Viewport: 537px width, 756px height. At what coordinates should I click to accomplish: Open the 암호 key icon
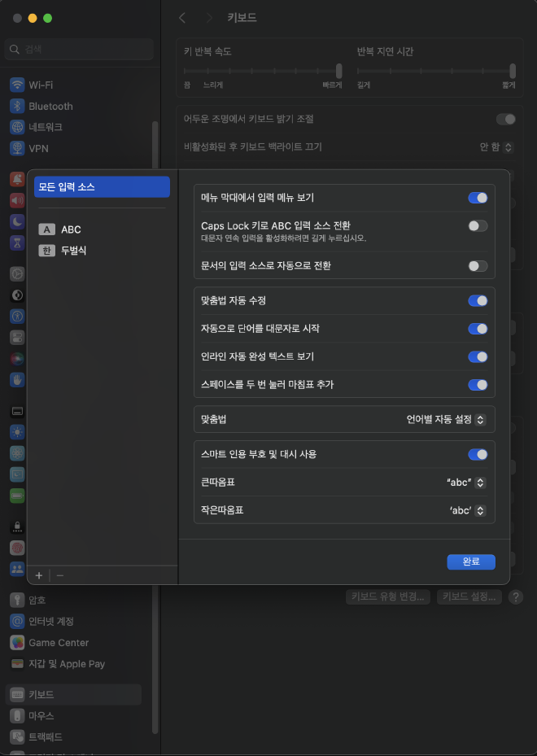pos(17,601)
